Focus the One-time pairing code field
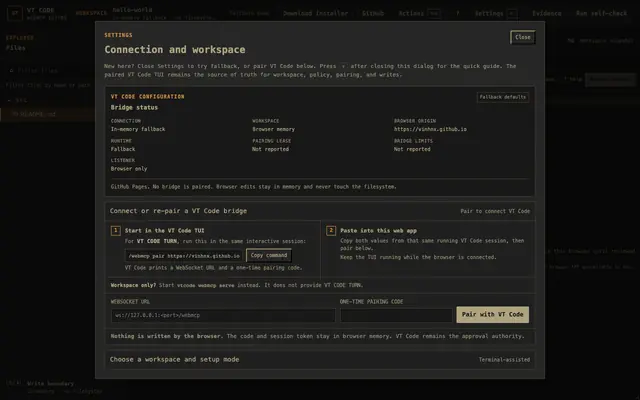Screen dimensions: 640x400 coord(396,315)
